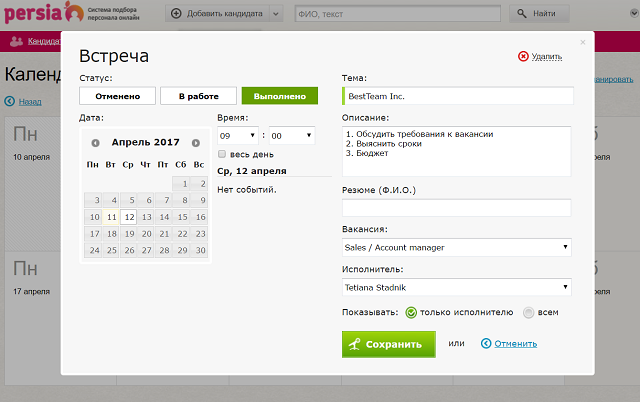640x402 pixels.
Task: Expand the Исполнитель dropdown
Action: (456, 288)
